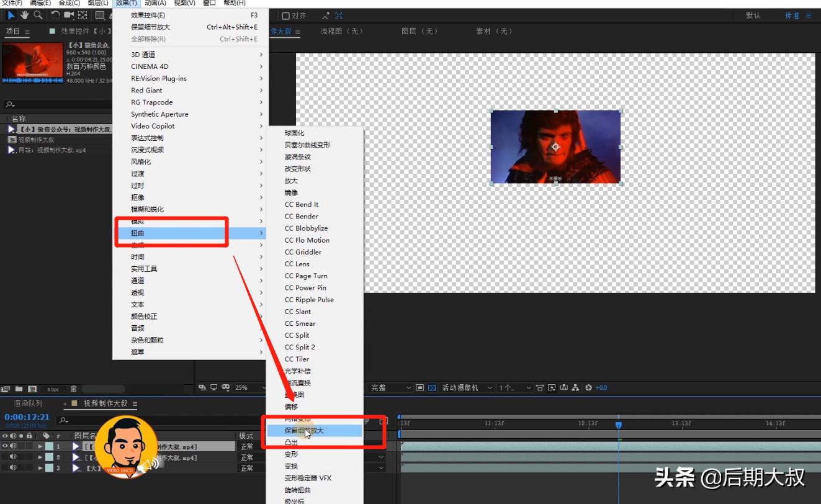Screen dimensions: 821x504
Task: Switch to the 渲染队列 tab
Action: [x=29, y=403]
